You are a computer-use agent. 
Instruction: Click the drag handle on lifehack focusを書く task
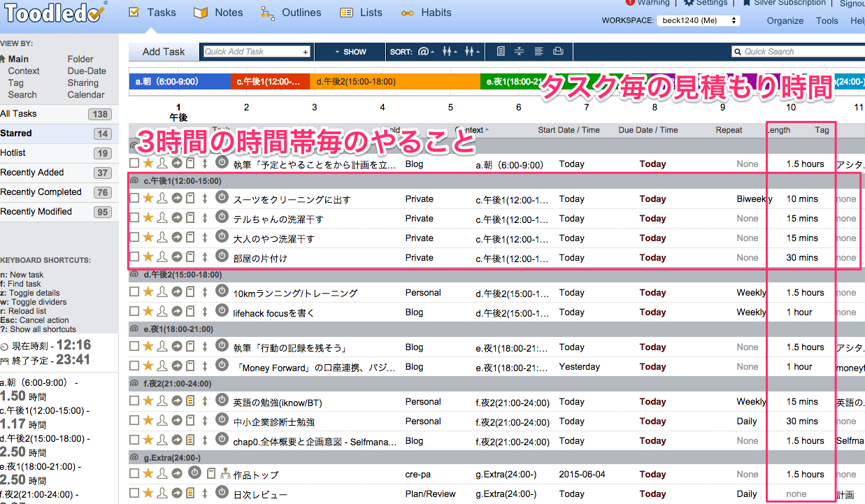[205, 312]
